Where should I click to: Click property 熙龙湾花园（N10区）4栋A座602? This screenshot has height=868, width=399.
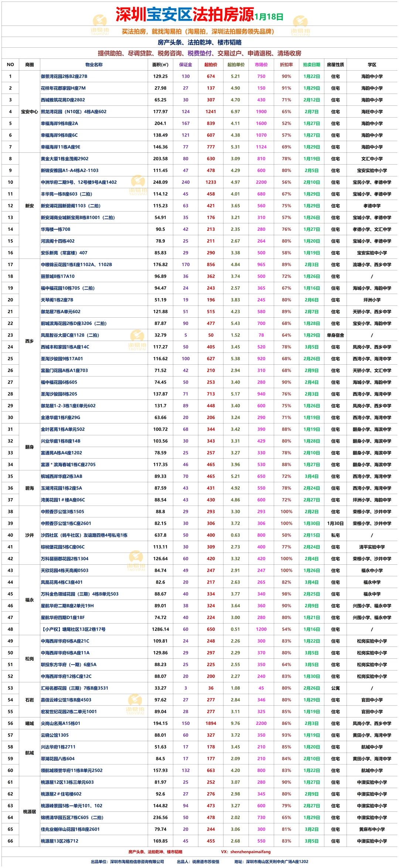(x=74, y=112)
